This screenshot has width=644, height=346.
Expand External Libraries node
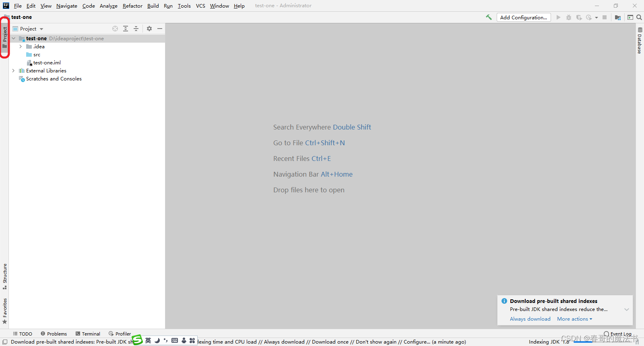pyautogui.click(x=14, y=70)
